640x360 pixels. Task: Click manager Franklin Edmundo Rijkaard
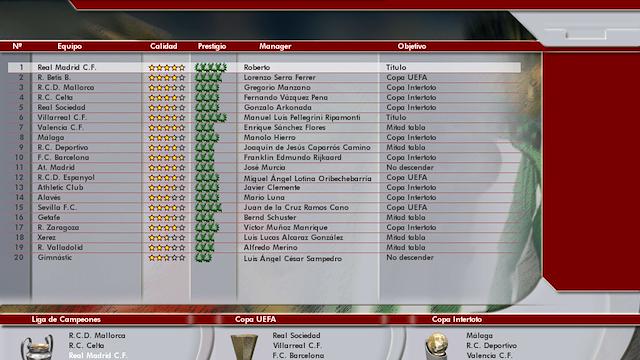tap(293, 158)
